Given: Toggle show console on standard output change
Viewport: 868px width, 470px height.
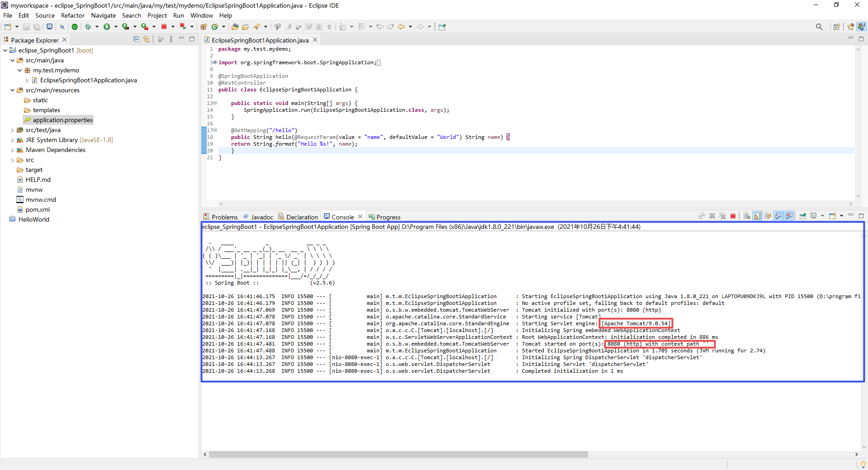Looking at the screenshot, I should [x=778, y=216].
